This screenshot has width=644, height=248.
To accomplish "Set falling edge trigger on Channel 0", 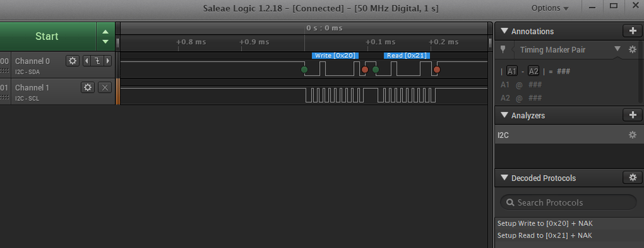I will pos(97,61).
